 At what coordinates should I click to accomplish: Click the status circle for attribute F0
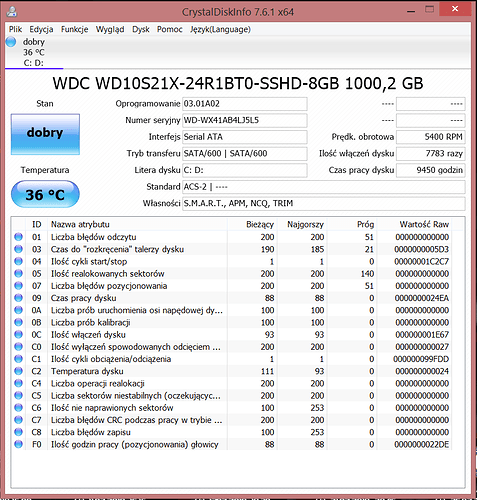(x=18, y=444)
